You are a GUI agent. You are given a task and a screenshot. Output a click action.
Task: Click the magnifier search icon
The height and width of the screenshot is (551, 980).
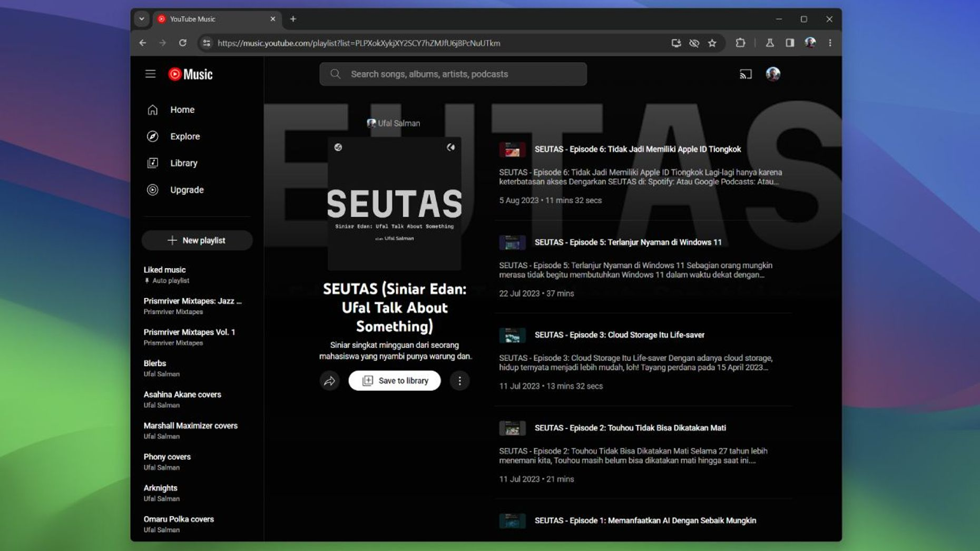coord(336,74)
